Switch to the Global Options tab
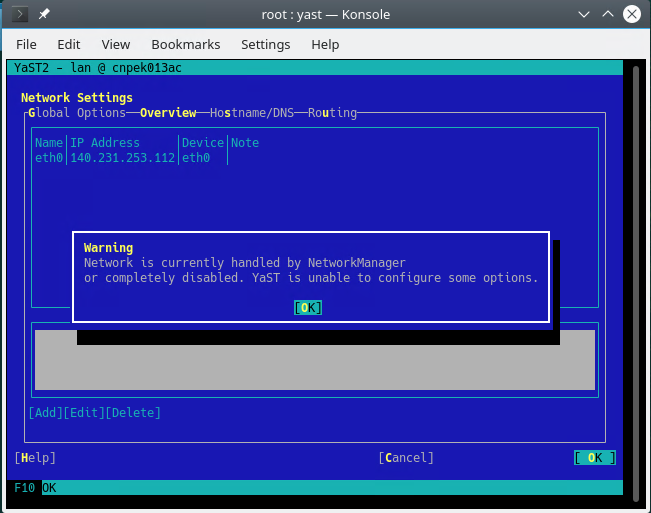The height and width of the screenshot is (513, 651). (77, 113)
